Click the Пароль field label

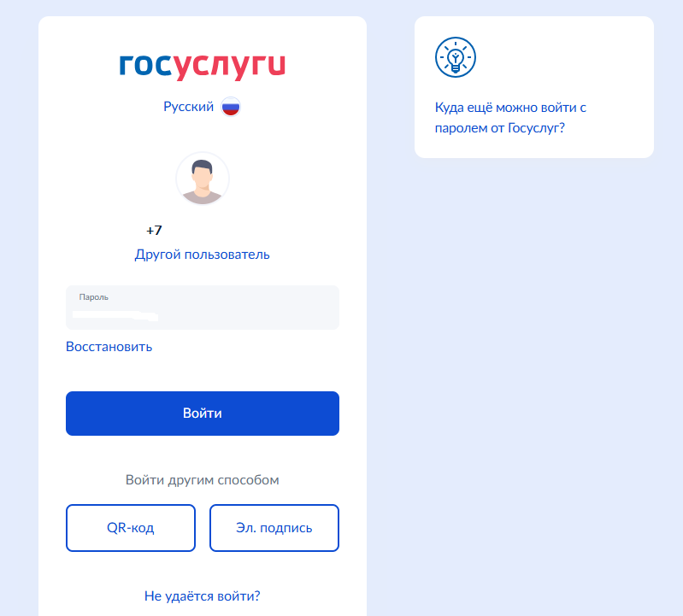point(94,297)
